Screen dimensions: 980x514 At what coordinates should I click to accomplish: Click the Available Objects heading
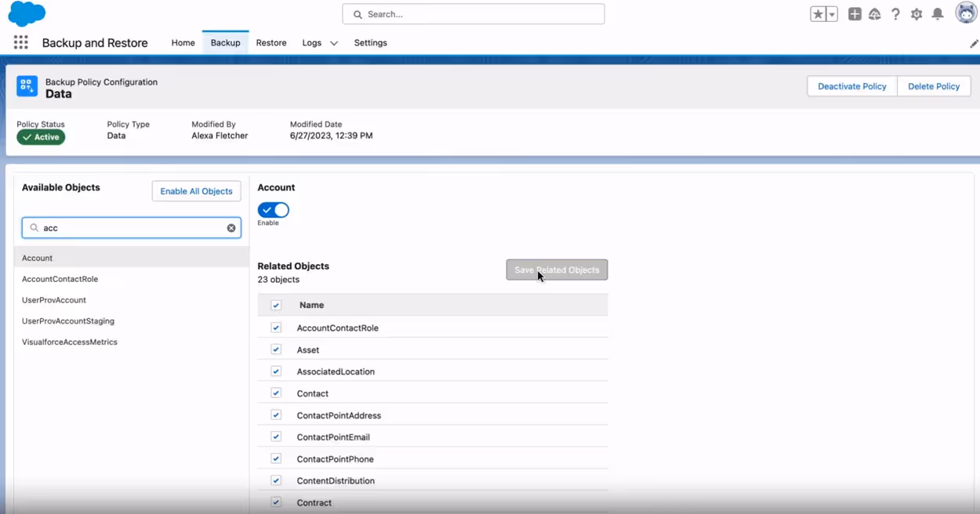click(x=61, y=188)
